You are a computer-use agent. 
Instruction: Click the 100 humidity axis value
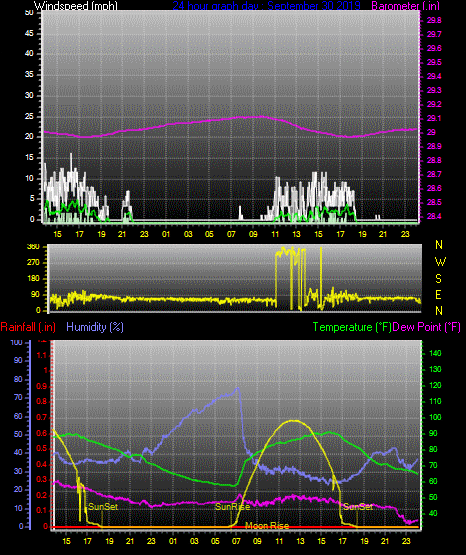click(17, 342)
